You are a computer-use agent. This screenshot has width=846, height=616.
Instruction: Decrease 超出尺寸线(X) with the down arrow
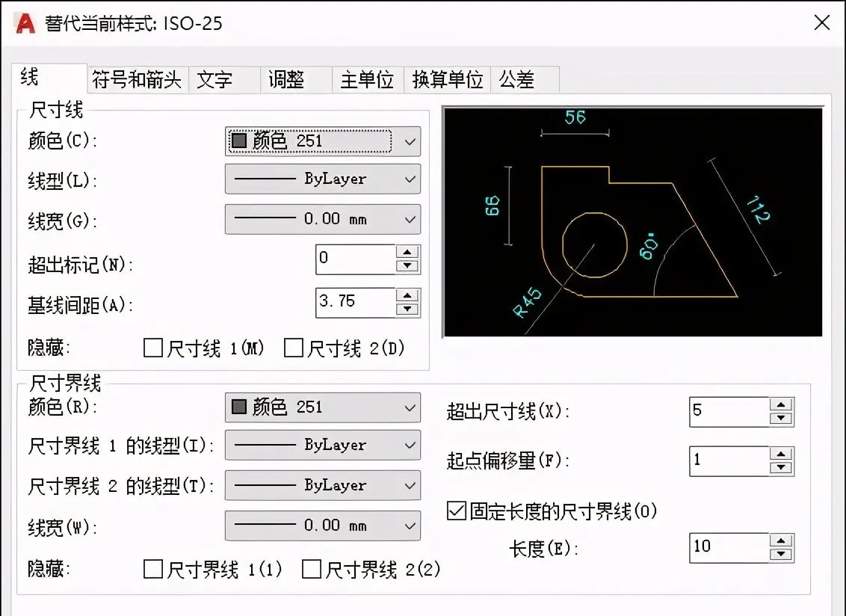[x=781, y=417]
